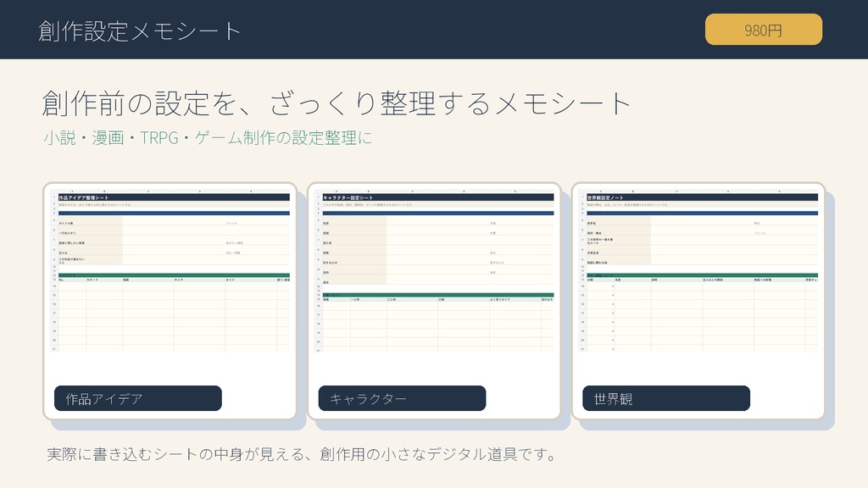Screen dimensions: 868x488
Task: Click the footer text 実際に書き込むシートの中身が見える
Action: click(x=176, y=454)
